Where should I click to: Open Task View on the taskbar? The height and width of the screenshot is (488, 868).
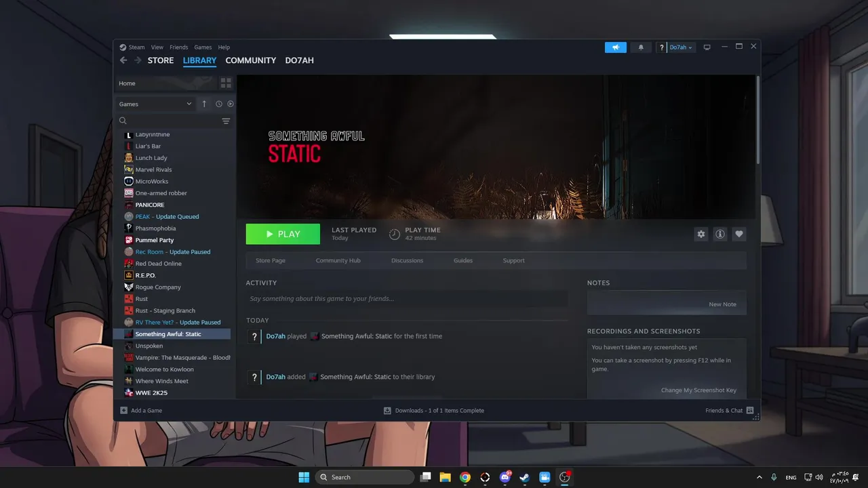(x=425, y=477)
